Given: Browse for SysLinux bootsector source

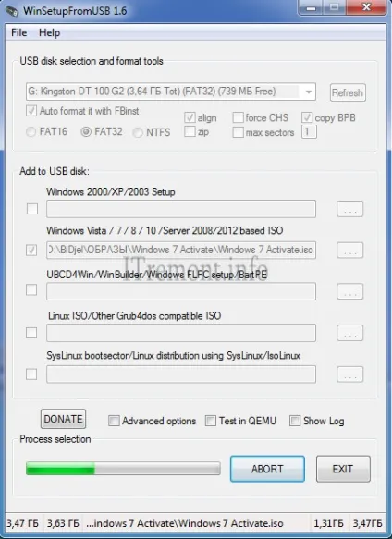Looking at the screenshot, I should point(349,374).
